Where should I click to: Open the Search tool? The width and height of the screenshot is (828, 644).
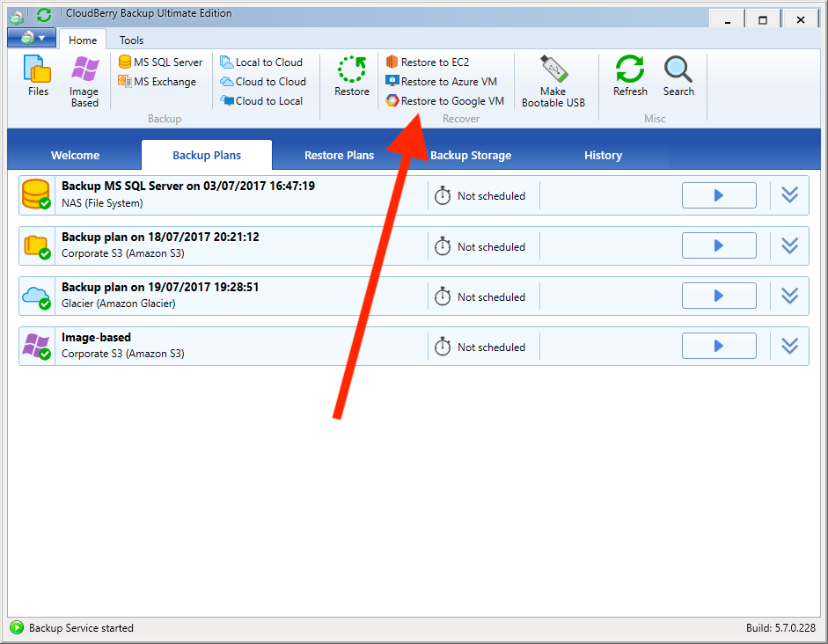(678, 76)
